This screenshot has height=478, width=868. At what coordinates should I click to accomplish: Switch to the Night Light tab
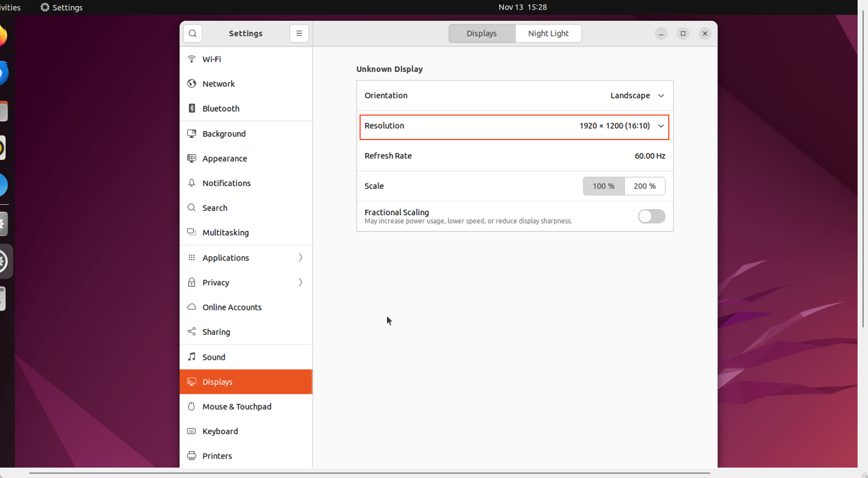point(548,33)
